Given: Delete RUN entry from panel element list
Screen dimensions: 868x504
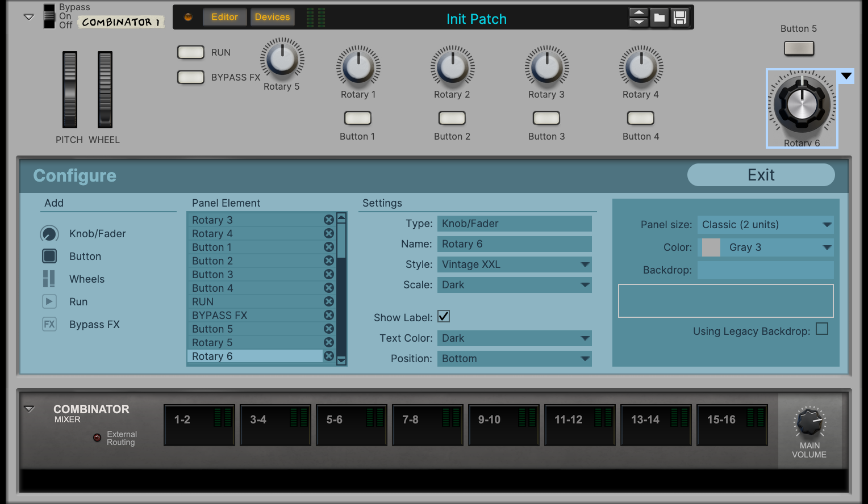Looking at the screenshot, I should click(x=328, y=301).
